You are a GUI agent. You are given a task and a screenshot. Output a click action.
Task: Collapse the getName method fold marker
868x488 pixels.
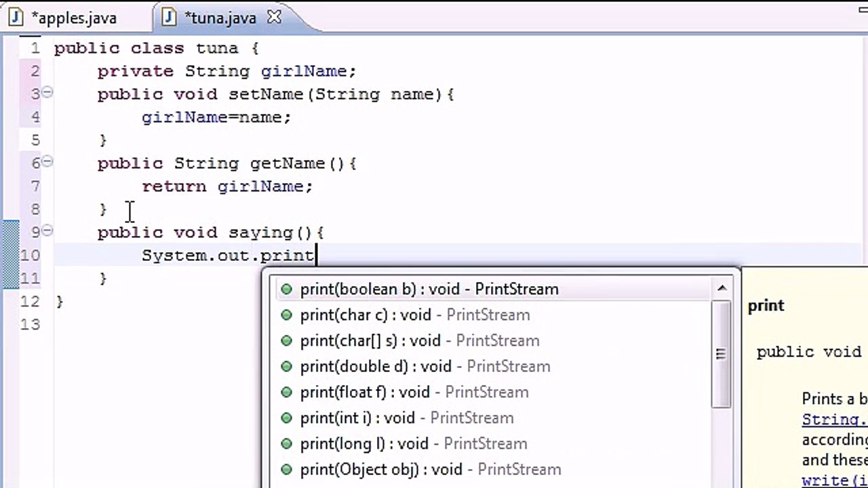click(x=47, y=162)
